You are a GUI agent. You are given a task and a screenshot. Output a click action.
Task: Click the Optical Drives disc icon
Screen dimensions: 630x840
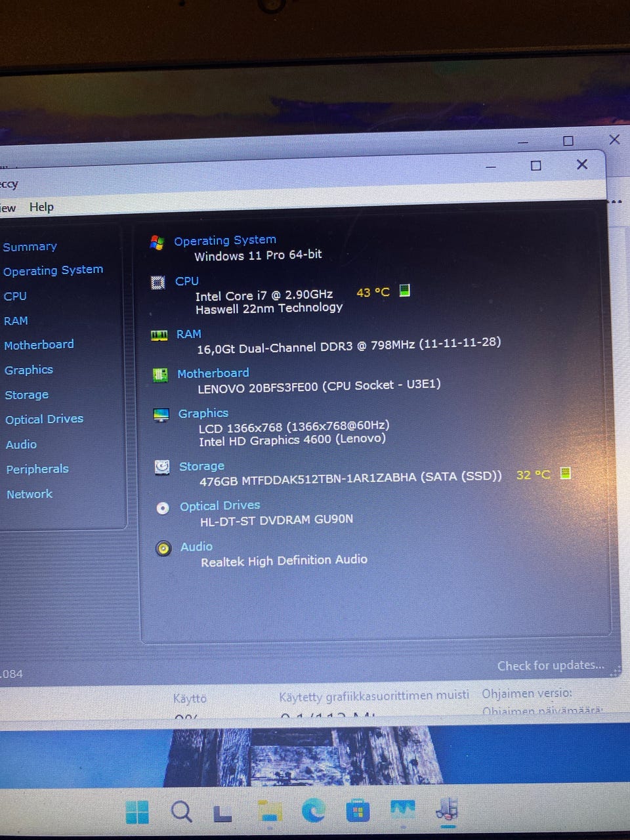click(163, 508)
